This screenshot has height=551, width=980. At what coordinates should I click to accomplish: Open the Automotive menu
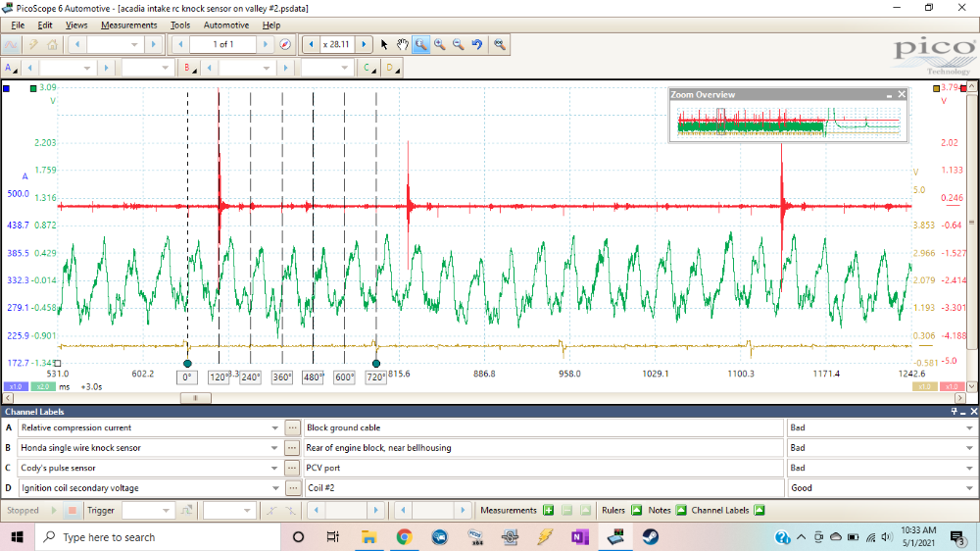pos(226,25)
